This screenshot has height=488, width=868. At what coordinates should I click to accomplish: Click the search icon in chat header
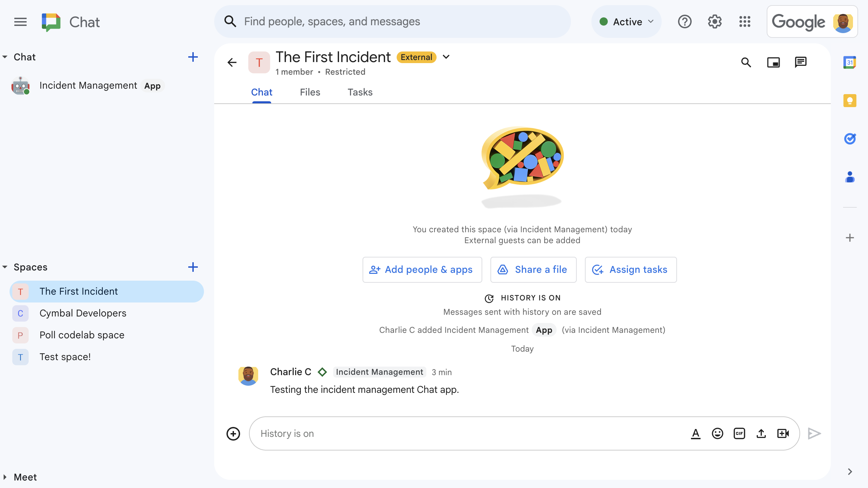tap(746, 62)
